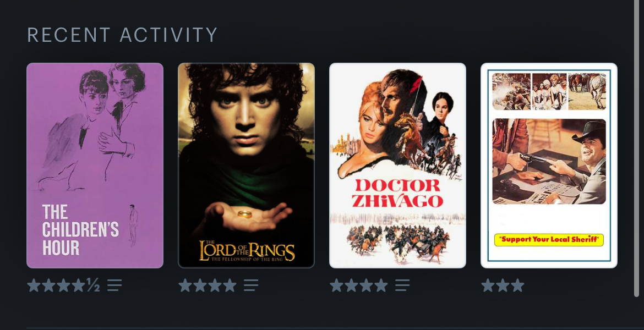Click the half-star symbol in Children's Hour rating
The height and width of the screenshot is (330, 644).
point(93,285)
